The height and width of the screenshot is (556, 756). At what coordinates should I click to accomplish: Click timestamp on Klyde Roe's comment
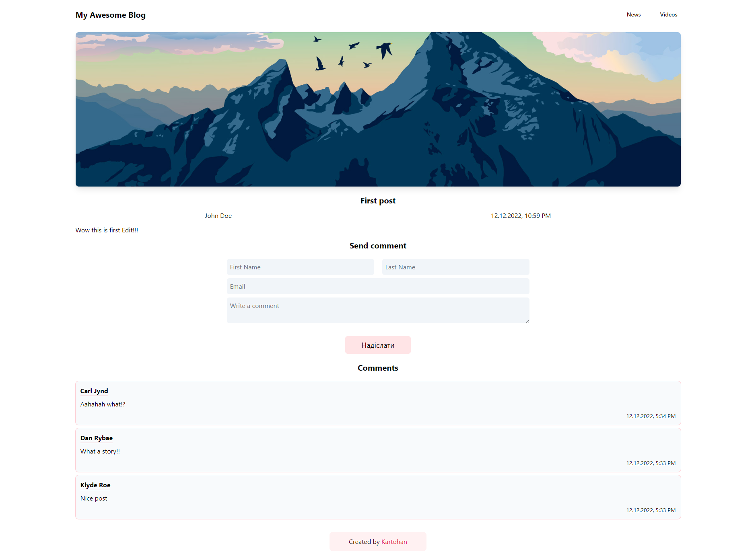tap(651, 510)
